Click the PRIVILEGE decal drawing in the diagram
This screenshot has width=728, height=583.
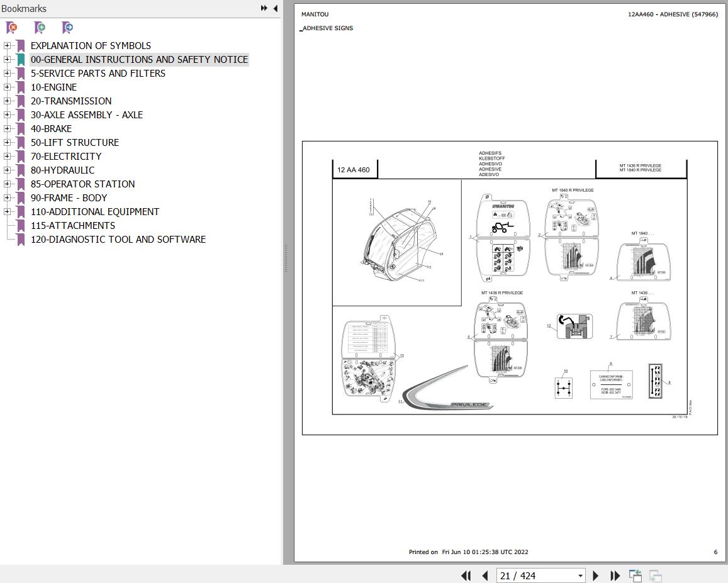pos(447,388)
